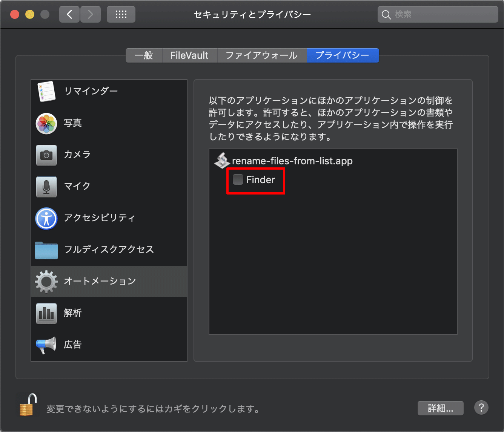Select カメラ in the privacy list

tap(109, 155)
